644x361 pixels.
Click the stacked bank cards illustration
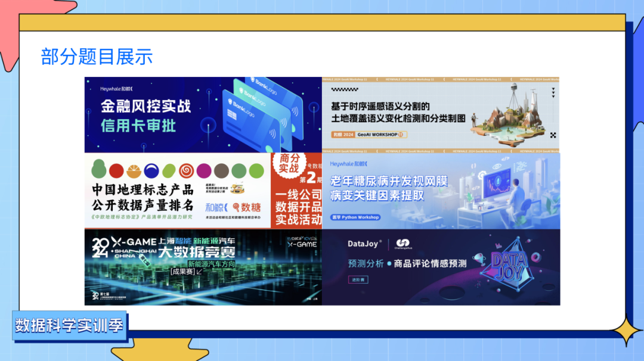tap(263, 114)
